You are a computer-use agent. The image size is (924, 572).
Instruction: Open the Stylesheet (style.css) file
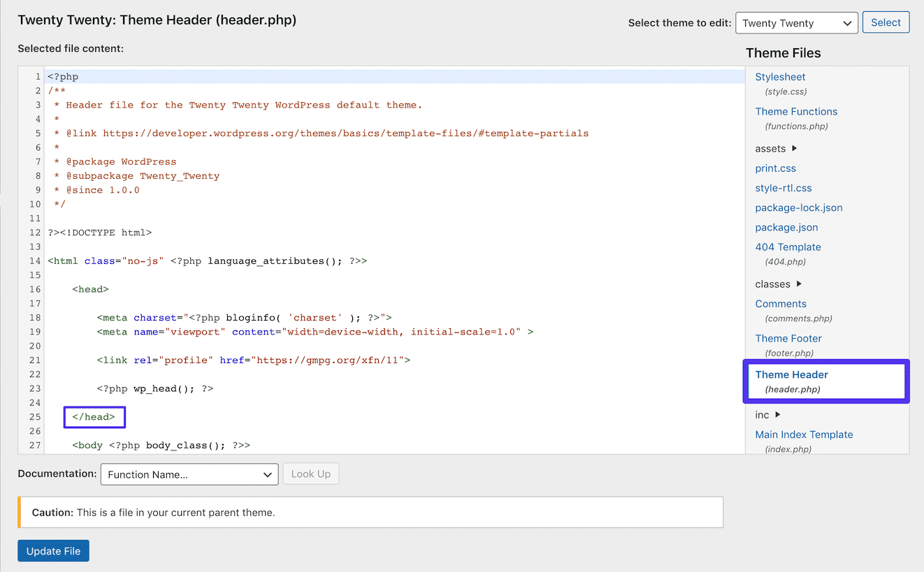click(779, 77)
